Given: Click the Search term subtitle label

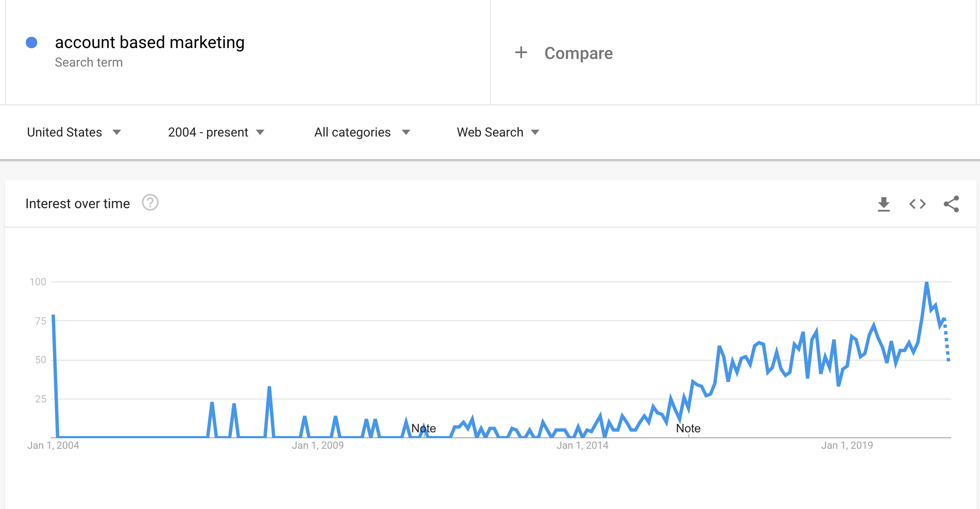Looking at the screenshot, I should [x=89, y=62].
